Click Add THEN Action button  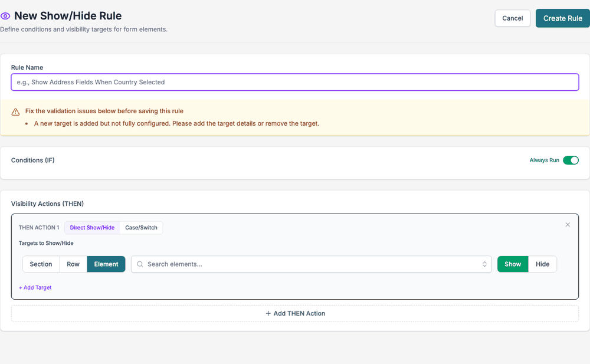coord(295,314)
